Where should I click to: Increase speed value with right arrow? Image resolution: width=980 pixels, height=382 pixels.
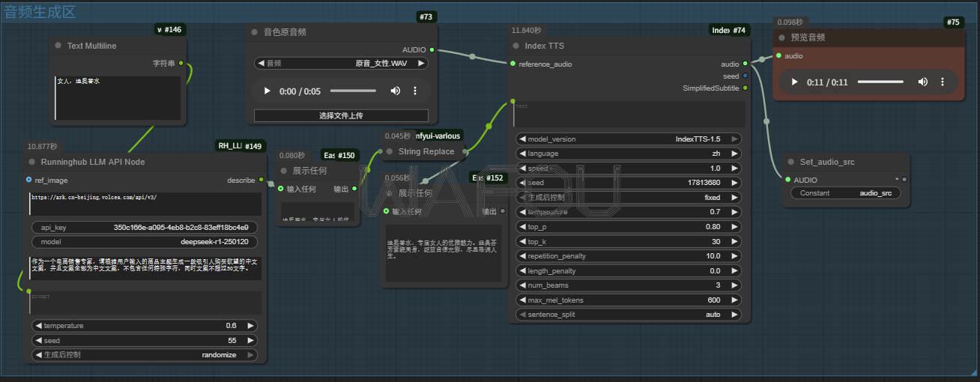(x=735, y=169)
